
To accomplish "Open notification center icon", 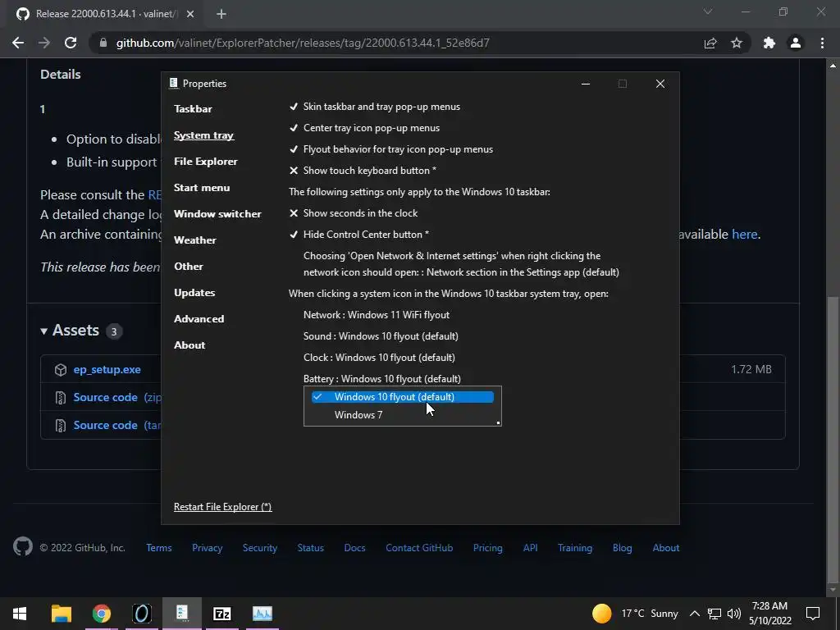I will click(x=813, y=614).
